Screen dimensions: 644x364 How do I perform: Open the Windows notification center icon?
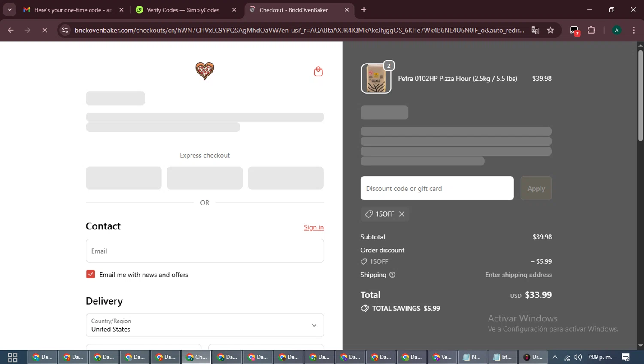pyautogui.click(x=626, y=357)
